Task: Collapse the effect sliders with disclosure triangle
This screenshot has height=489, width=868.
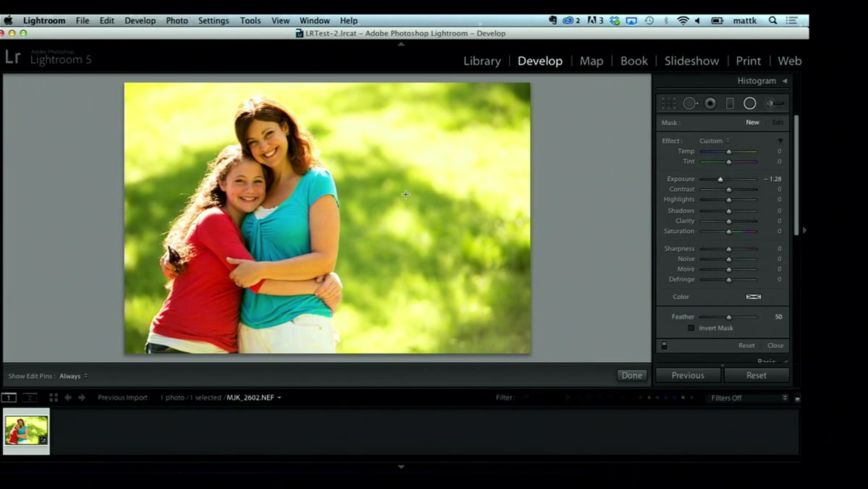Action: (x=780, y=141)
